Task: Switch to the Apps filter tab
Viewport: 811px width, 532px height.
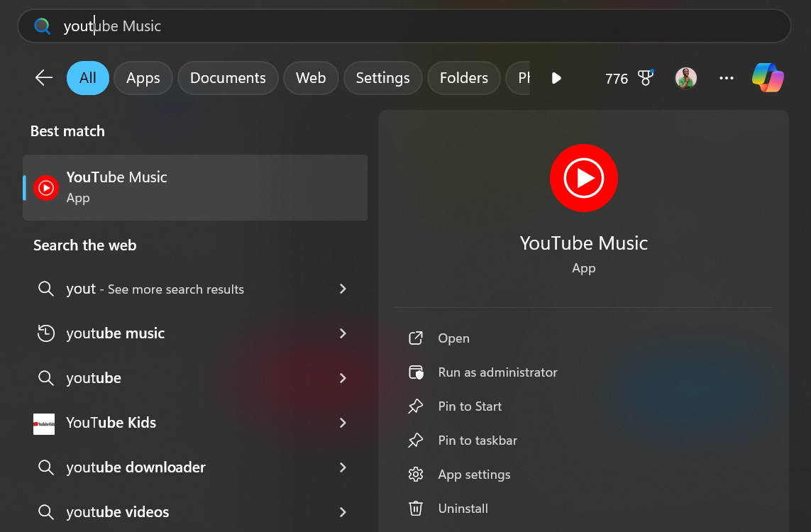Action: (x=143, y=78)
